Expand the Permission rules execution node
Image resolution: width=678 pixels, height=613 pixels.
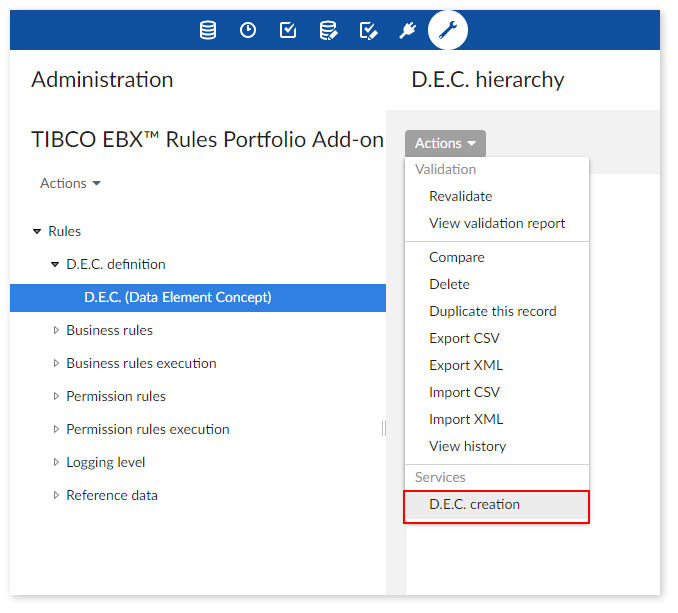[x=56, y=429]
